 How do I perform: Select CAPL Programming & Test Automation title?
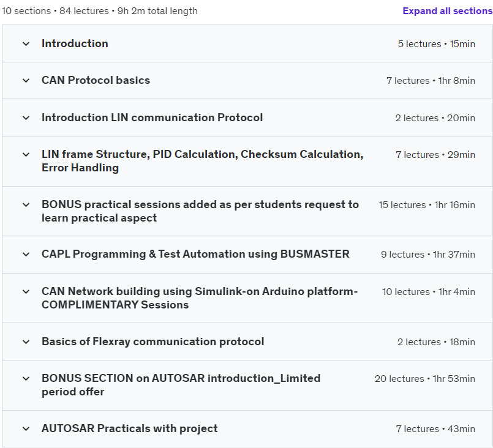(x=195, y=254)
